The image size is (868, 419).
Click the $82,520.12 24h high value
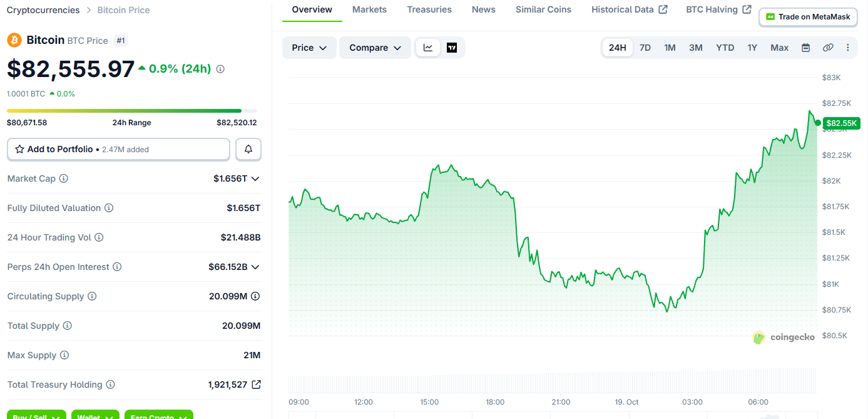237,123
